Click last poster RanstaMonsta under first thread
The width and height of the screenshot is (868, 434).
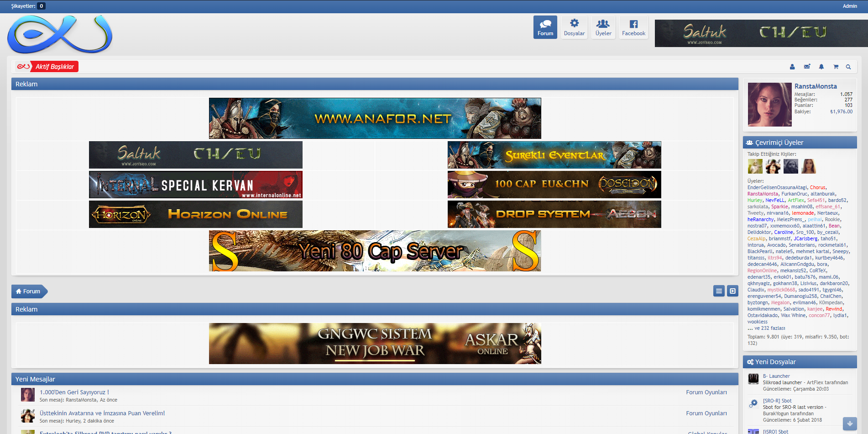[x=81, y=400]
